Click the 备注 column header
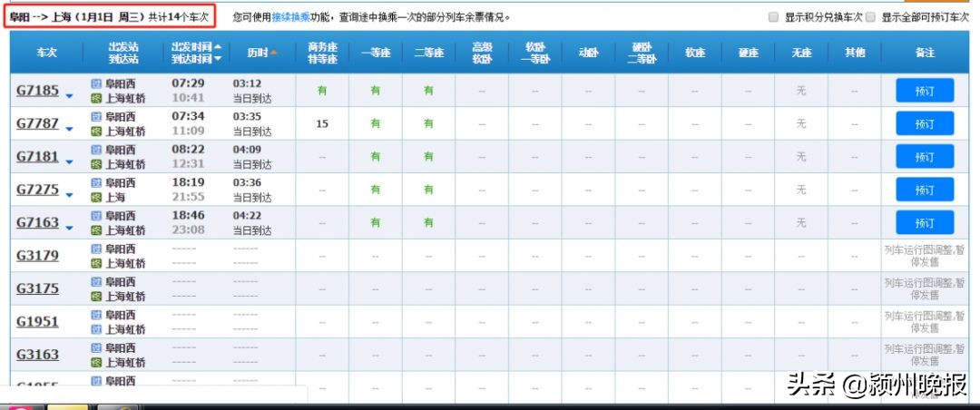The width and height of the screenshot is (980, 410). pyautogui.click(x=925, y=53)
